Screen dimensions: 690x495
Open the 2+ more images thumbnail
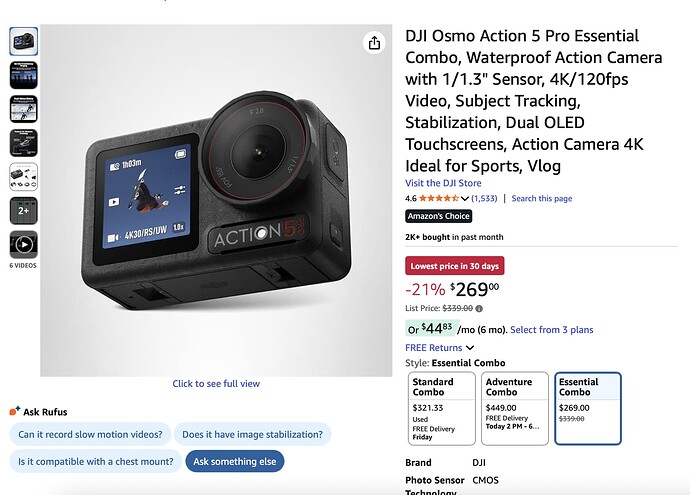(24, 211)
